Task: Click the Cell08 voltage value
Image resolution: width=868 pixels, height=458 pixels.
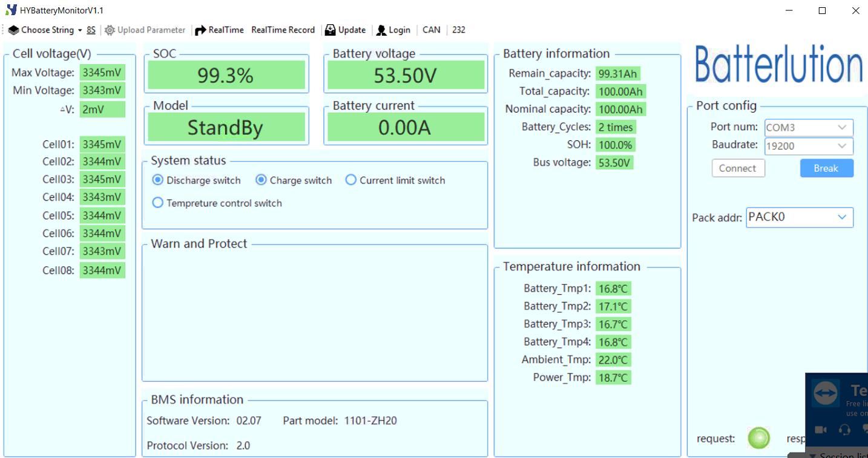Action: click(x=102, y=270)
